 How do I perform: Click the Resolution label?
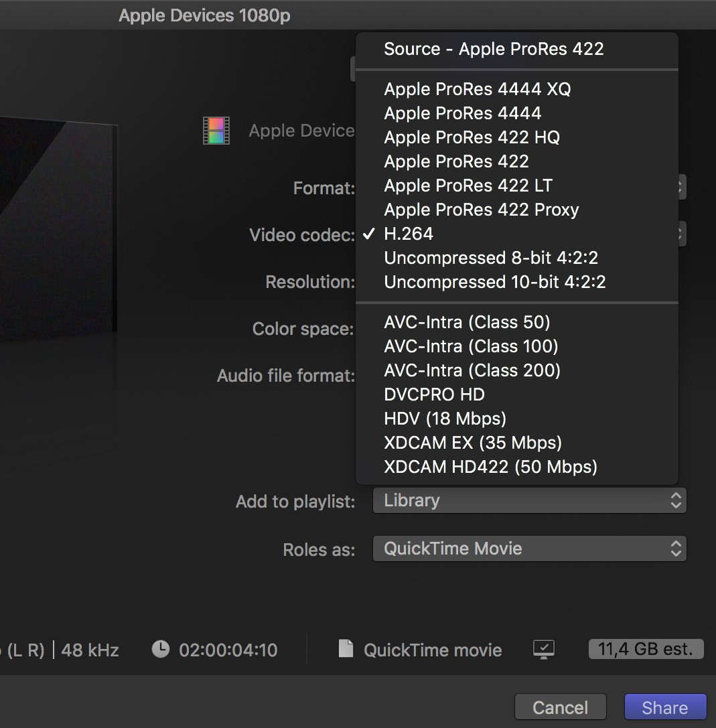click(310, 282)
